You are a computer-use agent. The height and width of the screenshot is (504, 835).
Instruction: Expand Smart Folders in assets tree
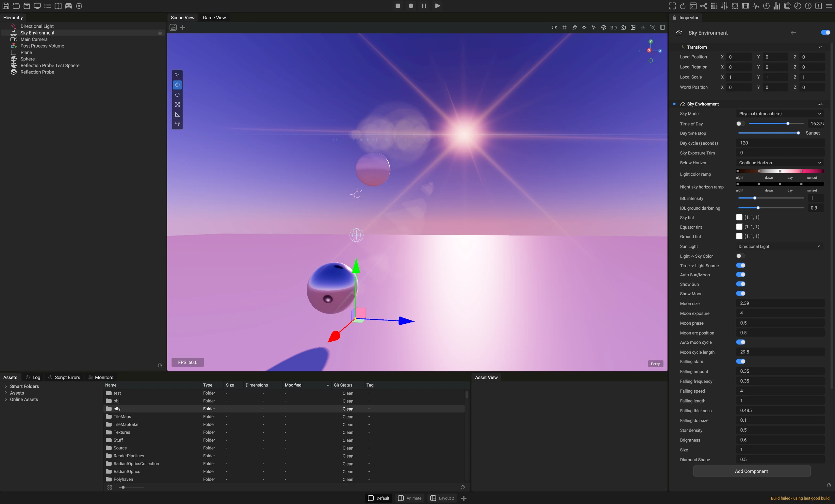point(6,386)
